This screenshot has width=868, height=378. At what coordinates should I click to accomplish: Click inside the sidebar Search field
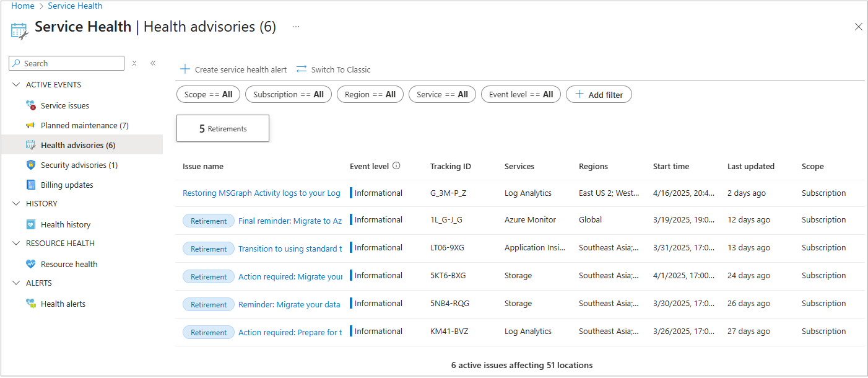tap(67, 63)
